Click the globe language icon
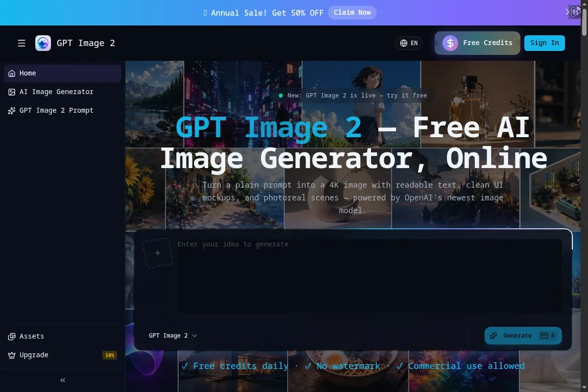 point(404,43)
